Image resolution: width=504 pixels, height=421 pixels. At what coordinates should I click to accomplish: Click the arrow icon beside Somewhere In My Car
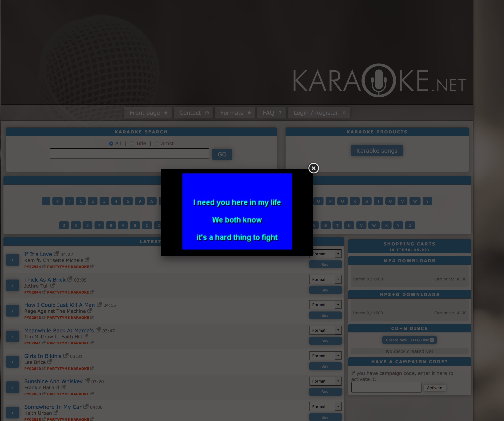(x=12, y=413)
